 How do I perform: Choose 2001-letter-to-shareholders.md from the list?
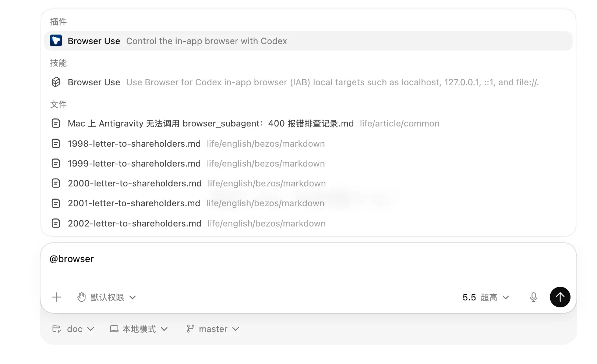pos(308,203)
